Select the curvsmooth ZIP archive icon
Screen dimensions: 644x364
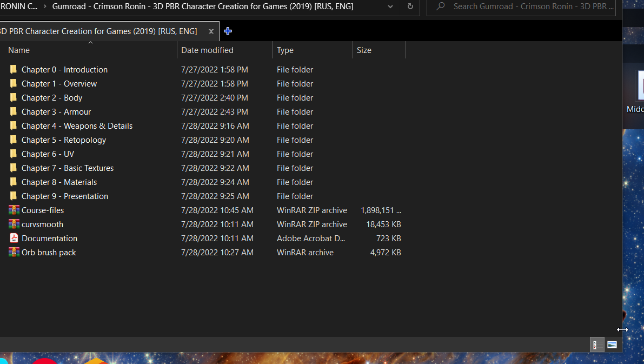(14, 224)
